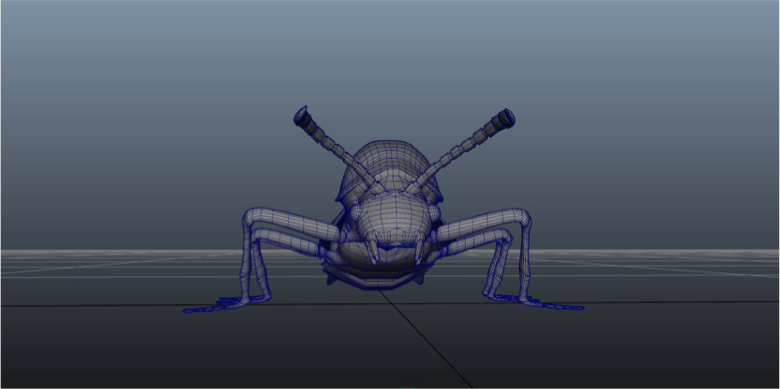Viewport: 780px width, 389px height.
Task: Click the beetle's left eye bulge
Action: (355, 214)
